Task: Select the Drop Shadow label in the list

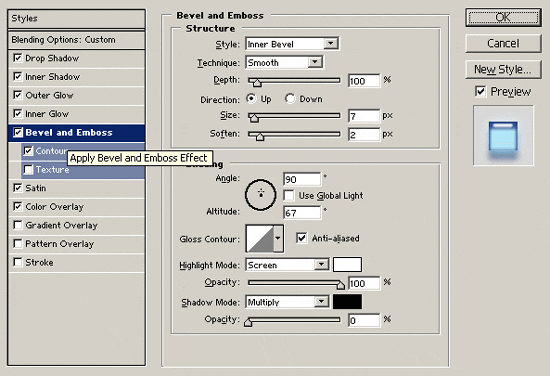Action: pos(52,58)
